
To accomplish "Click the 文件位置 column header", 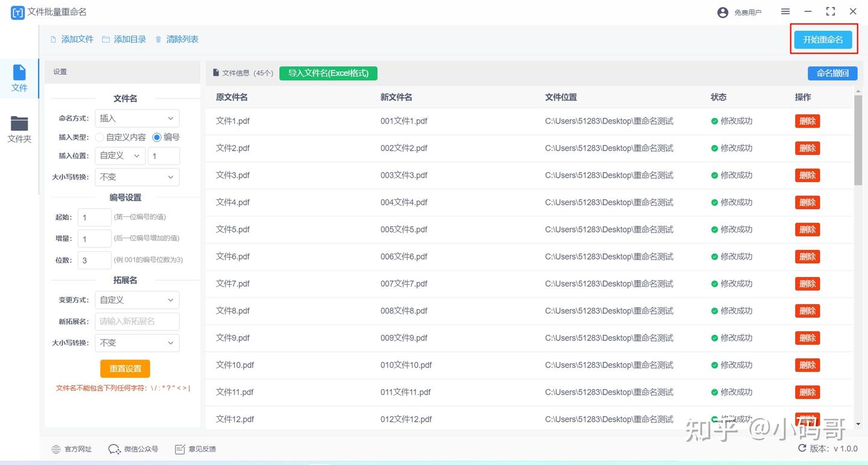I will pos(561,97).
